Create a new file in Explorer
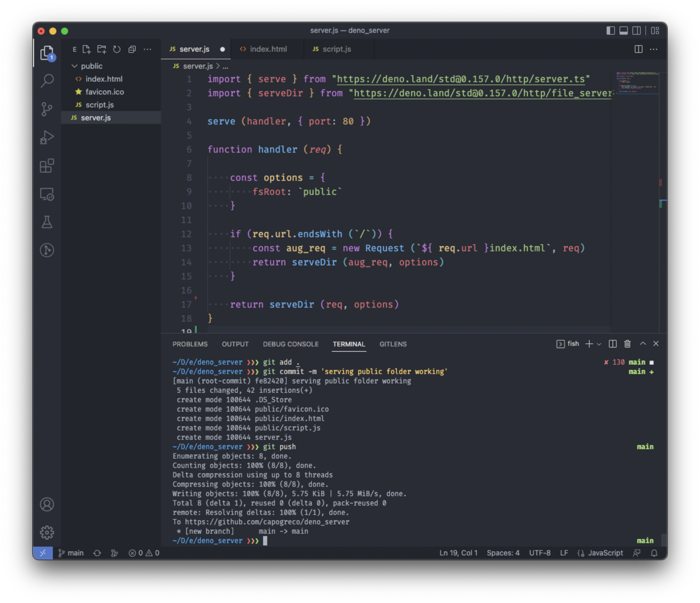The width and height of the screenshot is (700, 603). click(87, 49)
